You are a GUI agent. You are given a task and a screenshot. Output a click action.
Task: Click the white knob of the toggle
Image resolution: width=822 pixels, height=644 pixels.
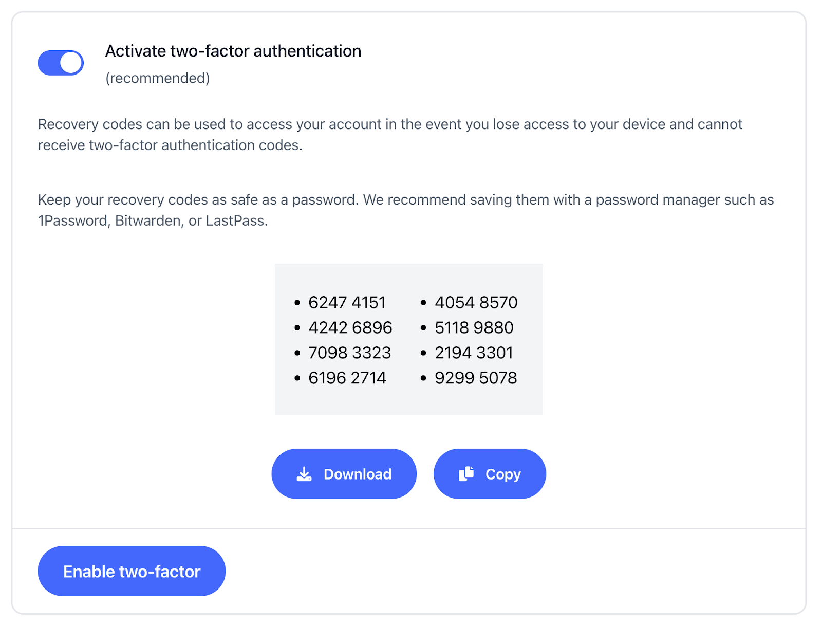click(71, 63)
